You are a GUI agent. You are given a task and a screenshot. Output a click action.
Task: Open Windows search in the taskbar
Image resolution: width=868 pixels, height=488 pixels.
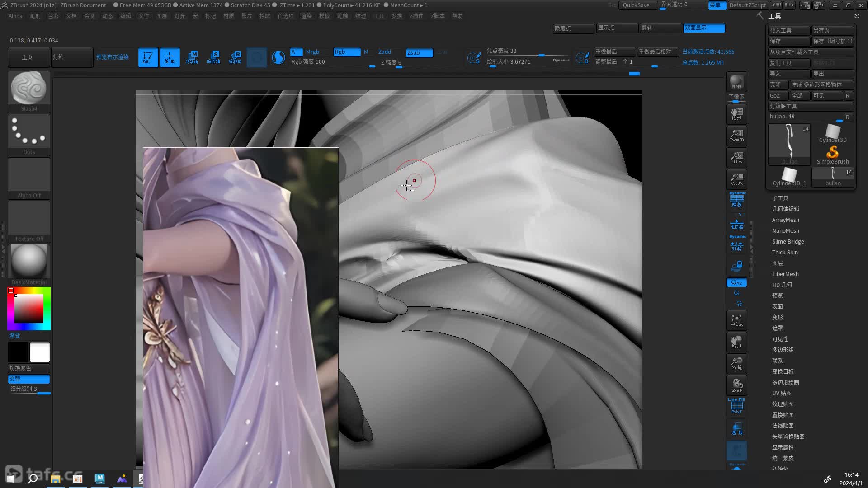pos(33,479)
